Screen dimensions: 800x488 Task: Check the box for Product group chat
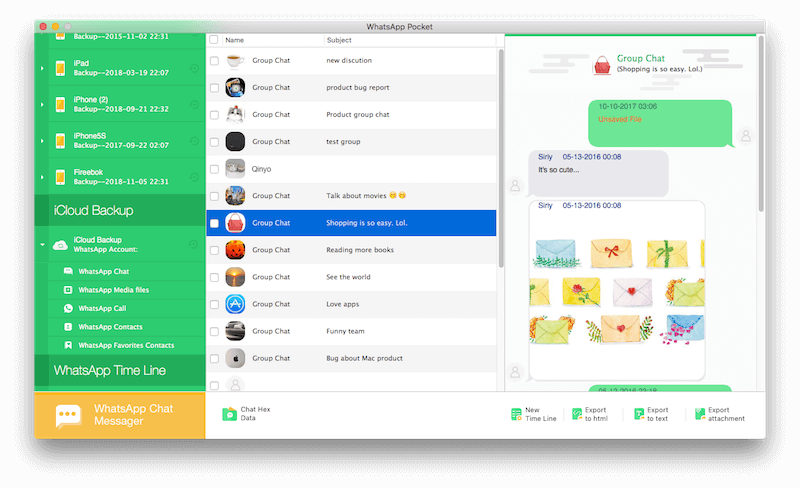pyautogui.click(x=214, y=115)
